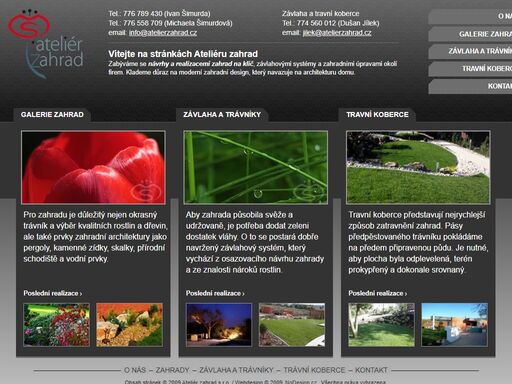
Task: Expand Poslední realizace under irrigation section
Action: (x=215, y=293)
